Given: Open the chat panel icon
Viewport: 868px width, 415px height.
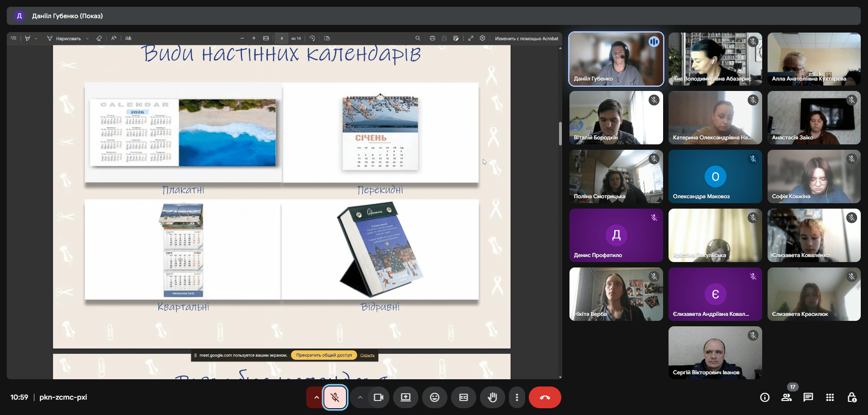Looking at the screenshot, I should [x=808, y=397].
